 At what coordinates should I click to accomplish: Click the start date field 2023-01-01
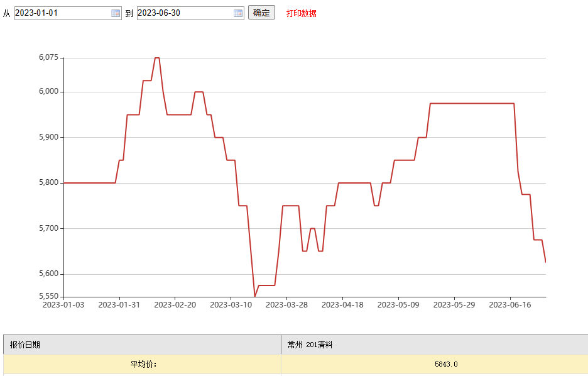tap(68, 13)
